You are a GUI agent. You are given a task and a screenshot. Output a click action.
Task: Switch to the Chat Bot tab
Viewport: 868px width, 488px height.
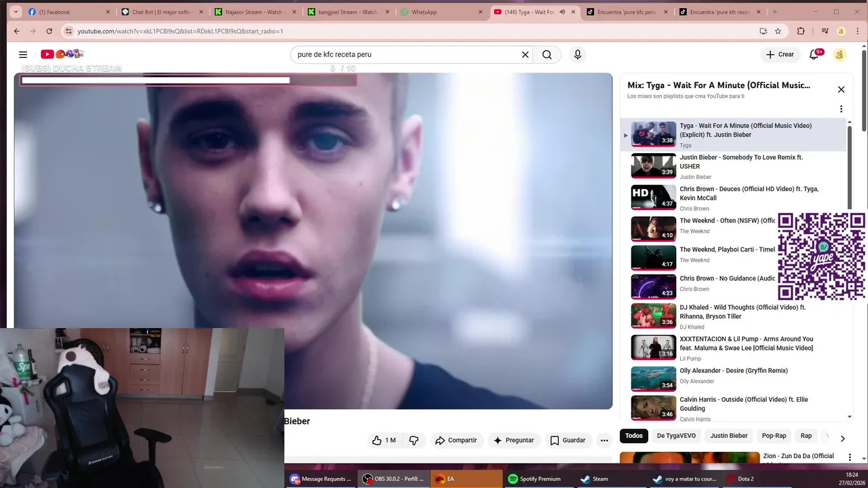(x=161, y=12)
